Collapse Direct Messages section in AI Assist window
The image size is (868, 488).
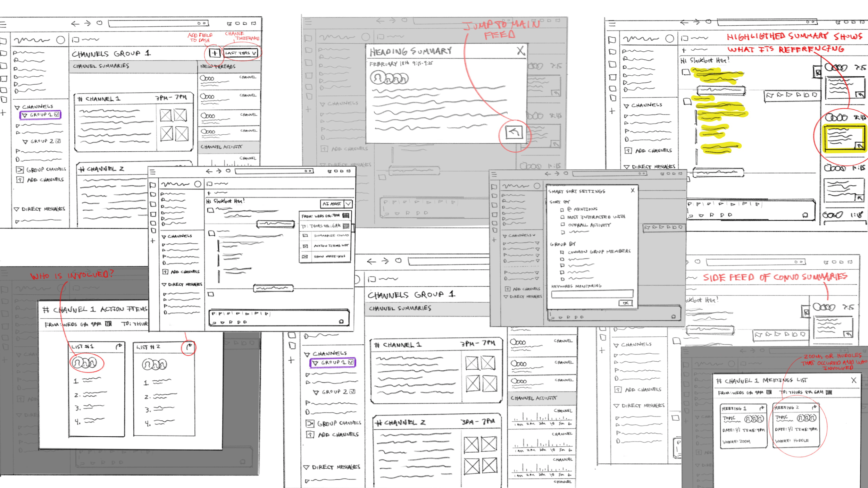[164, 285]
